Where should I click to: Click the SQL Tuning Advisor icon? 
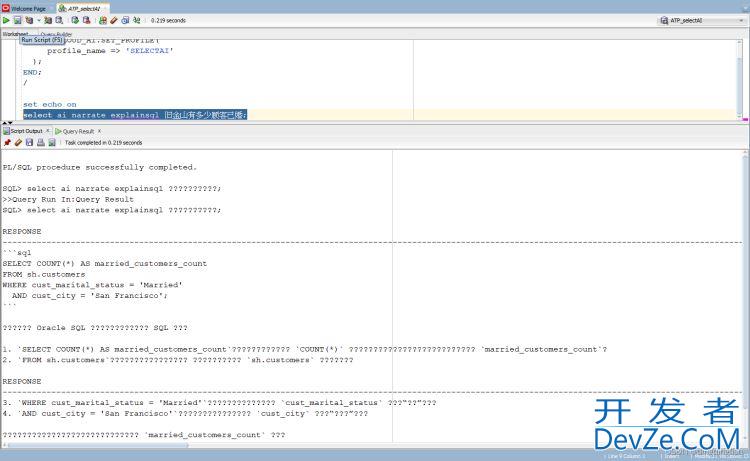point(59,20)
